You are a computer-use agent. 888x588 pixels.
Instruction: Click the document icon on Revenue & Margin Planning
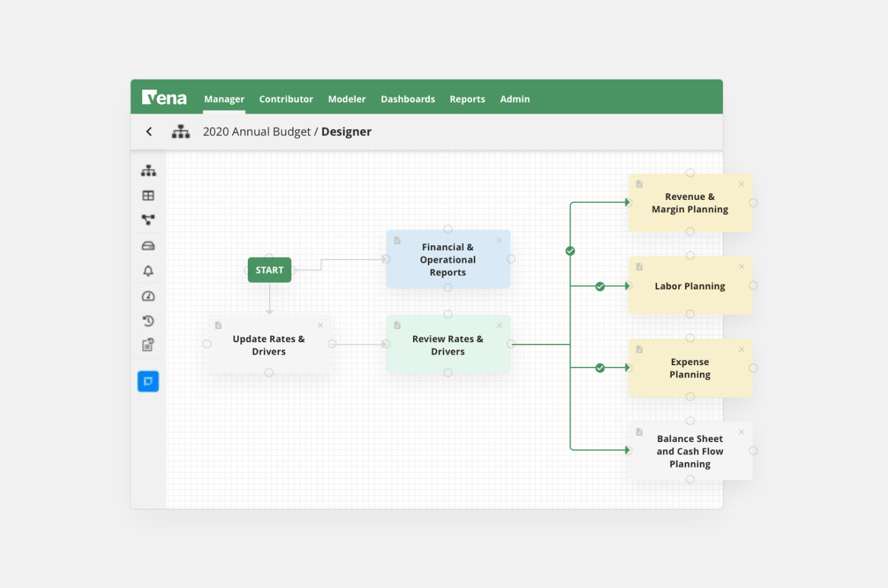[640, 183]
